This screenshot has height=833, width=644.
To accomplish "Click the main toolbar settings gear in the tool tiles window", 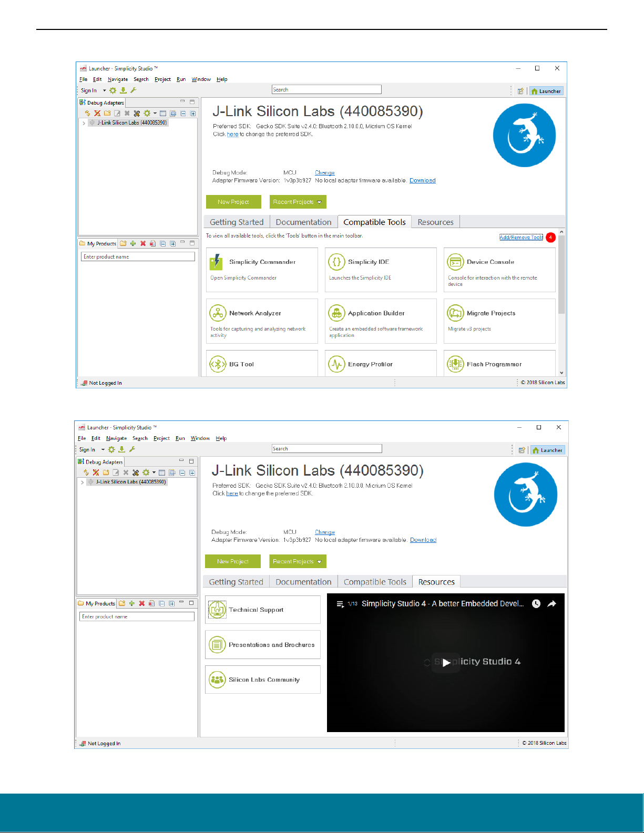I will pos(113,90).
